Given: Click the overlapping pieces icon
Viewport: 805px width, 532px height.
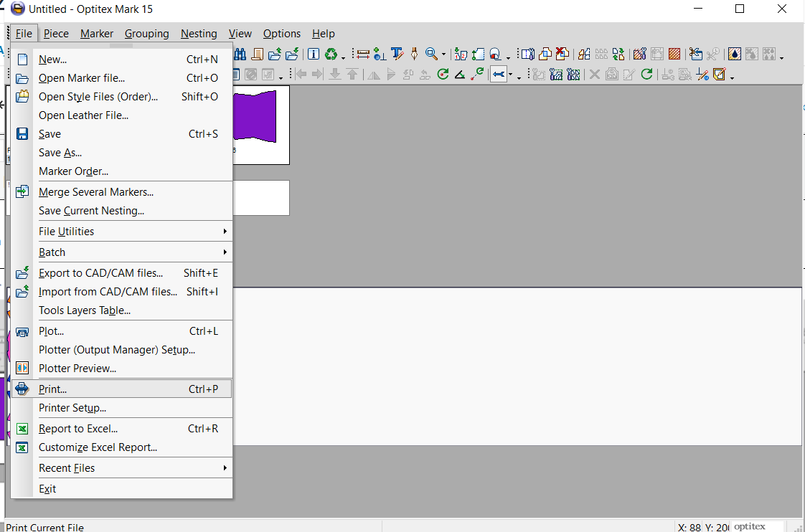Looking at the screenshot, I should click(545, 54).
